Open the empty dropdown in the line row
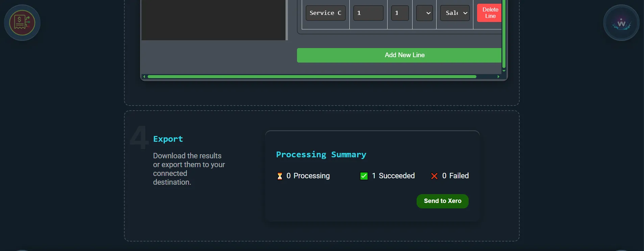This screenshot has height=251, width=644. [424, 13]
